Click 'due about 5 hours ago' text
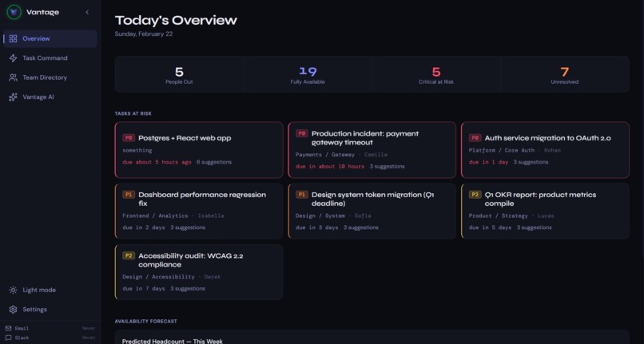 [x=157, y=162]
